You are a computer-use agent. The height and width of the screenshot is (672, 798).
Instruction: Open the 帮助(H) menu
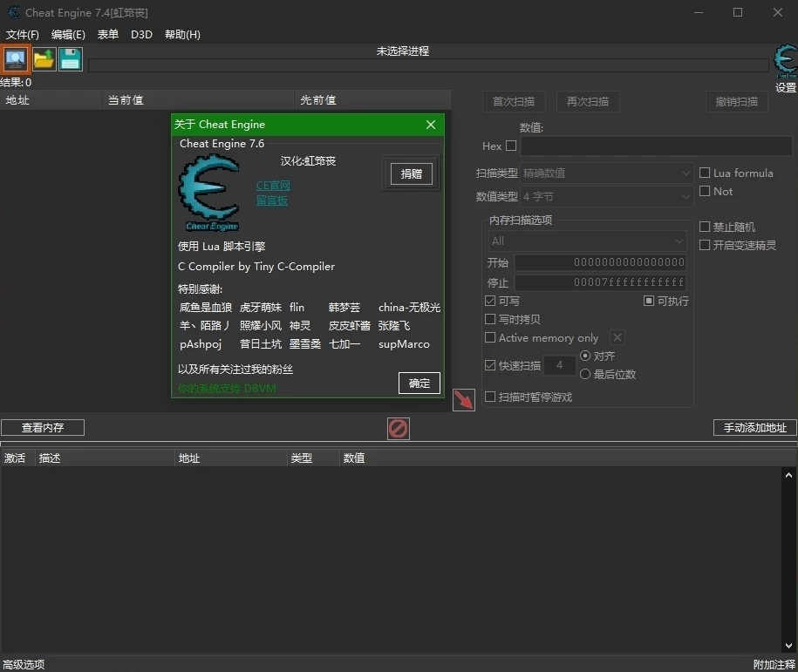pos(182,35)
